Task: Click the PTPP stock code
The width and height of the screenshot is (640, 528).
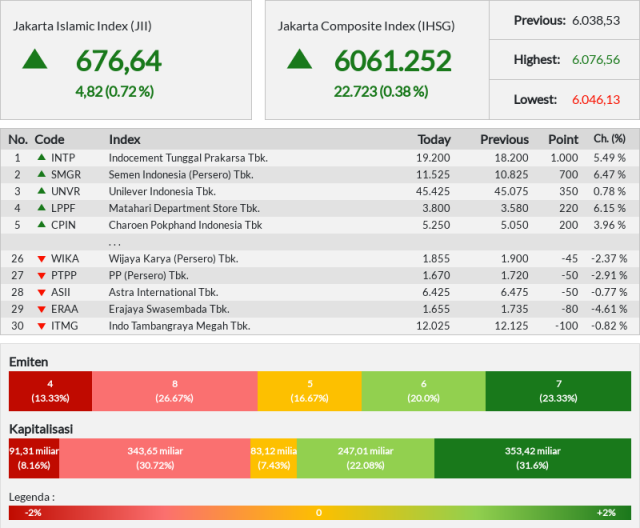Action: click(x=64, y=275)
